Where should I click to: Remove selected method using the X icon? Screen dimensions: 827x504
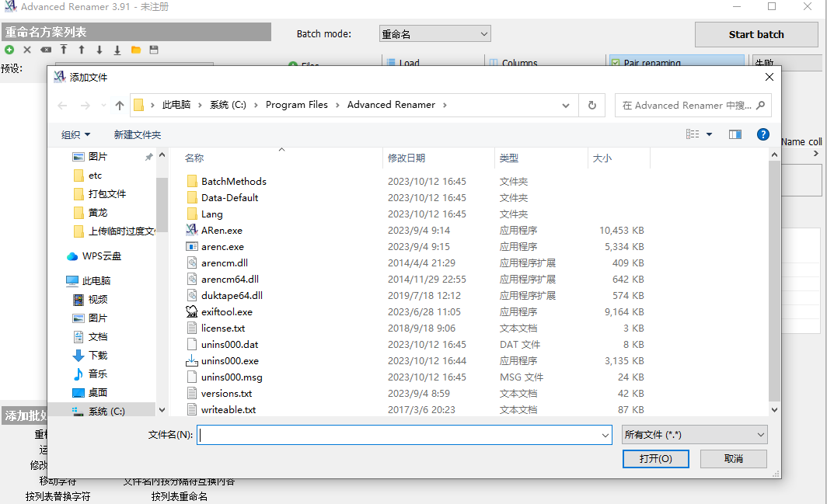tap(26, 49)
